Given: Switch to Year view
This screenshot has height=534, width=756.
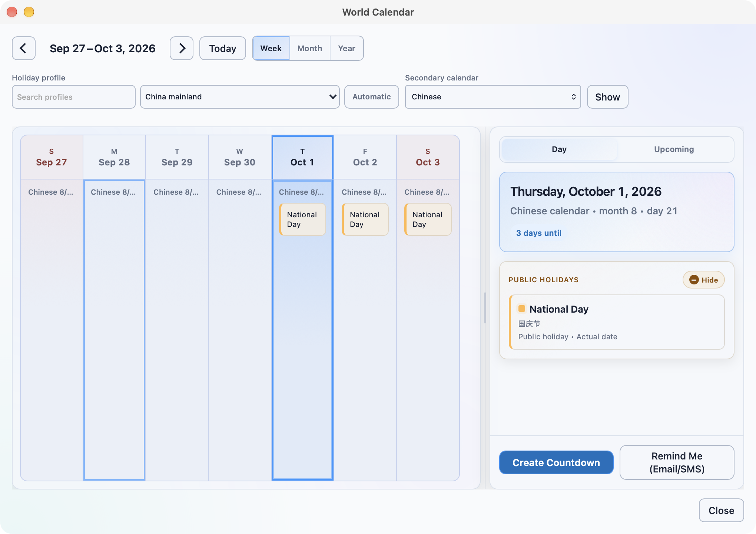Looking at the screenshot, I should 346,48.
